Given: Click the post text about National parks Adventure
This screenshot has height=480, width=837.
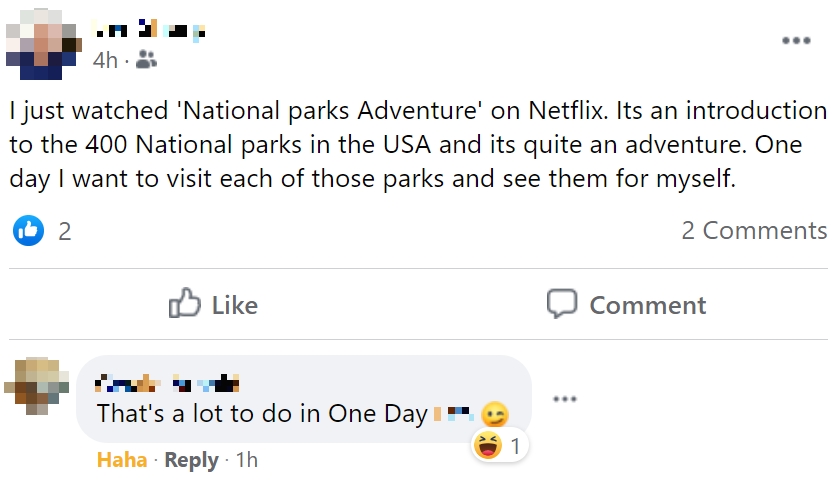Looking at the screenshot, I should click(418, 143).
